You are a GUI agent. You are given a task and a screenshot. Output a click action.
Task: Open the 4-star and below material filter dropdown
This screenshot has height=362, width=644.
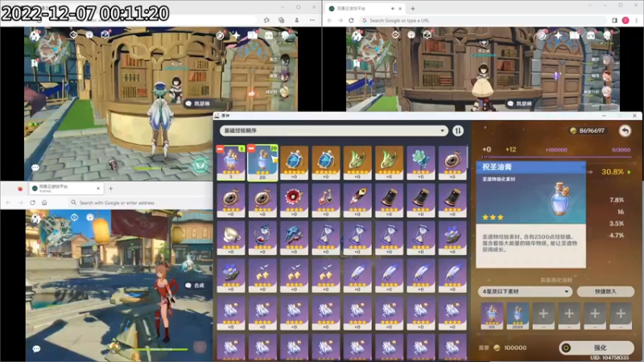point(525,291)
